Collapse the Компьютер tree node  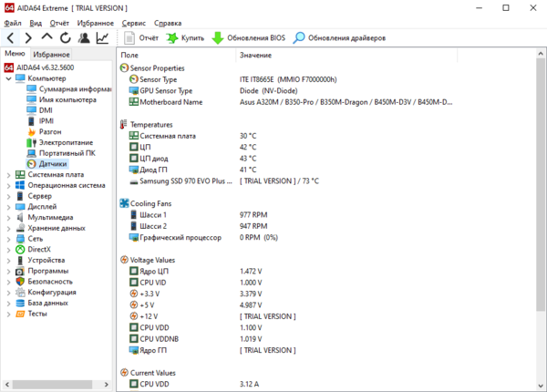9,78
